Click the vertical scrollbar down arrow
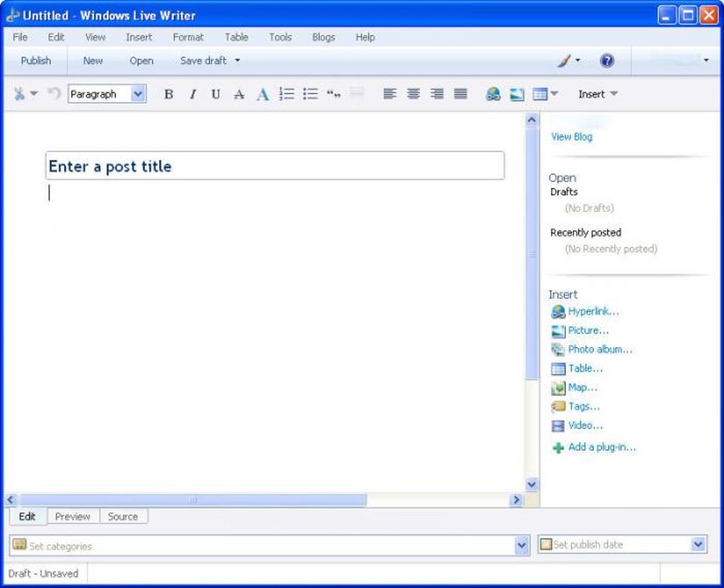 (x=532, y=484)
